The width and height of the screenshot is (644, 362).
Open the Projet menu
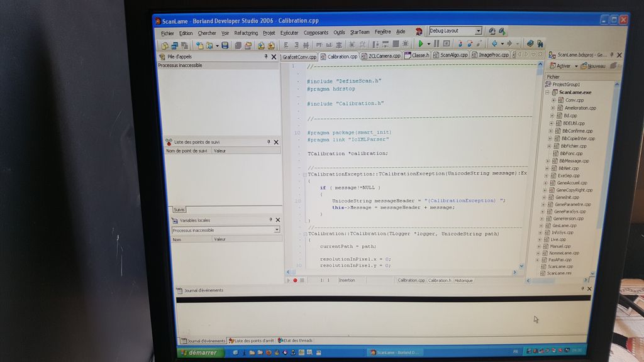coord(269,33)
